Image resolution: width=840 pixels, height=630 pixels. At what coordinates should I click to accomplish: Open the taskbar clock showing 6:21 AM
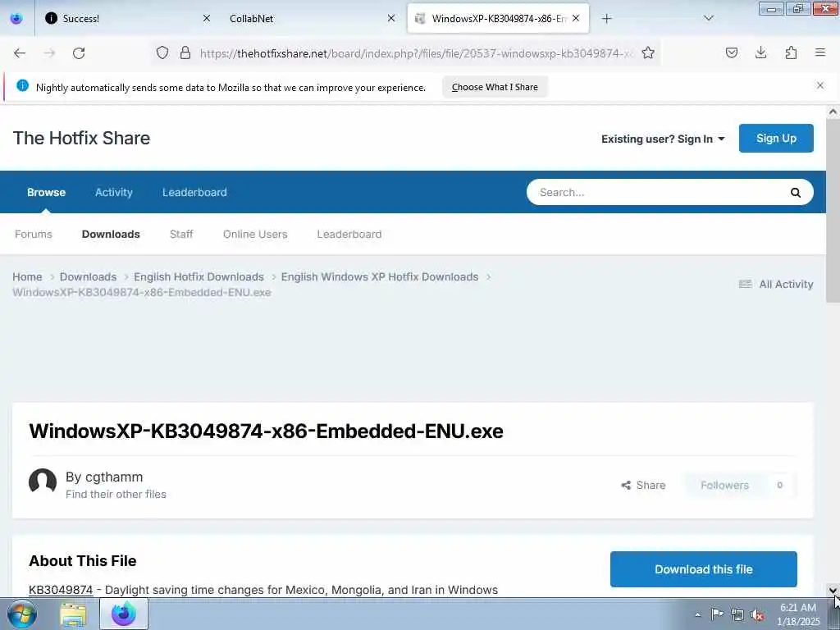click(x=798, y=614)
